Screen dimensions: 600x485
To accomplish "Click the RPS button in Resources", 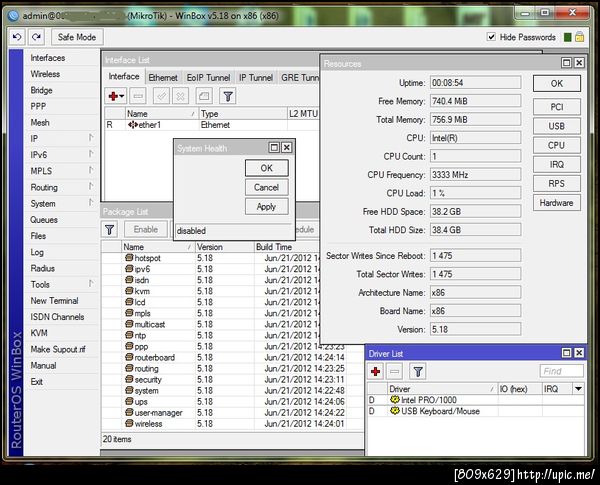I will pyautogui.click(x=557, y=183).
